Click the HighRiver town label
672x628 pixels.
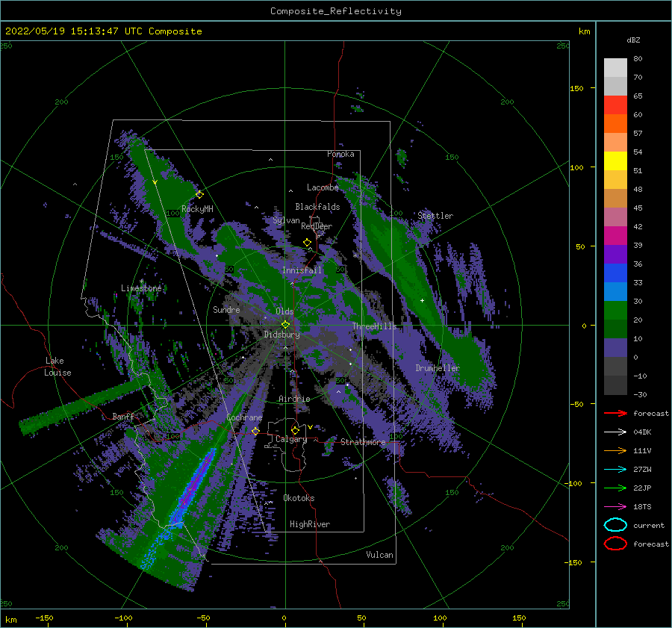(x=309, y=524)
